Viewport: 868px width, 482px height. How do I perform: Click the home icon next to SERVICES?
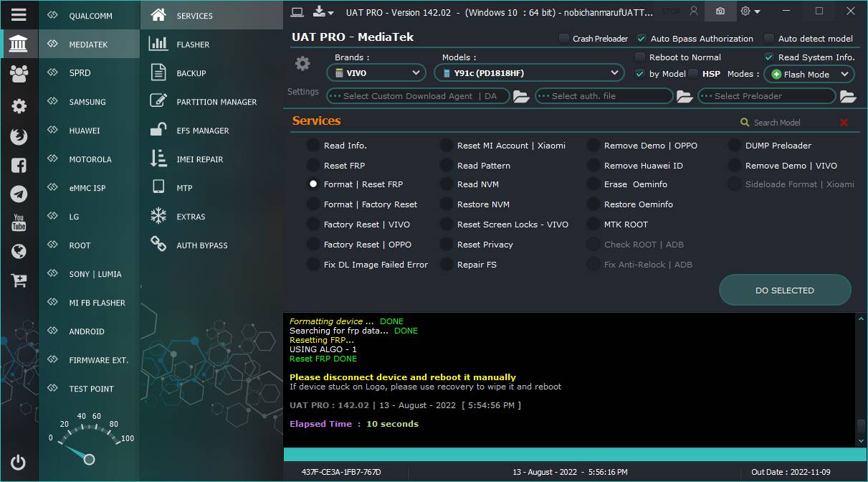158,15
